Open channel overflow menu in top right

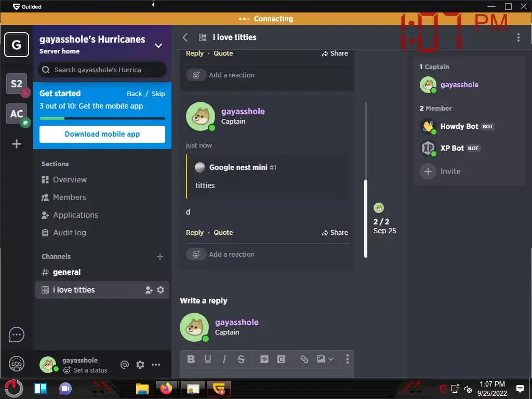518,37
